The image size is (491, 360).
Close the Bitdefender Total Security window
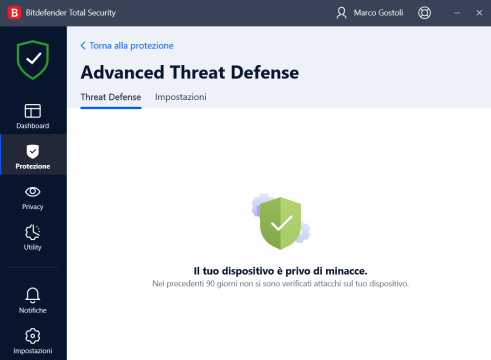point(479,13)
